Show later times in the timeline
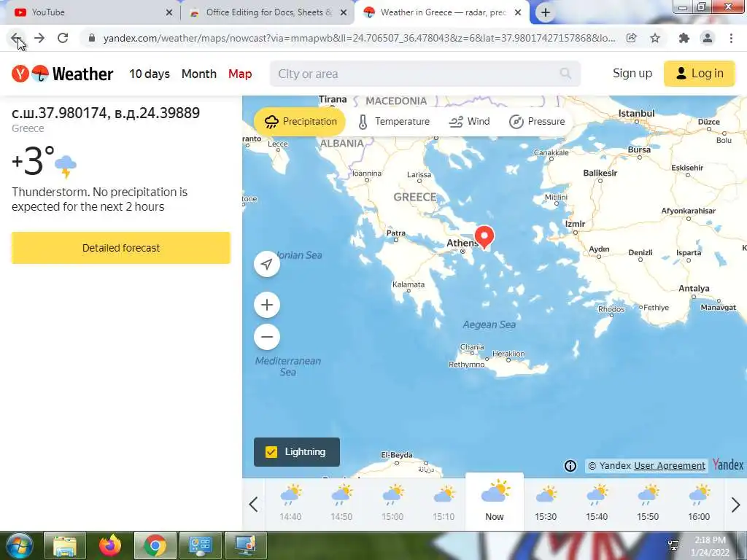747x560 pixels. pyautogui.click(x=735, y=505)
